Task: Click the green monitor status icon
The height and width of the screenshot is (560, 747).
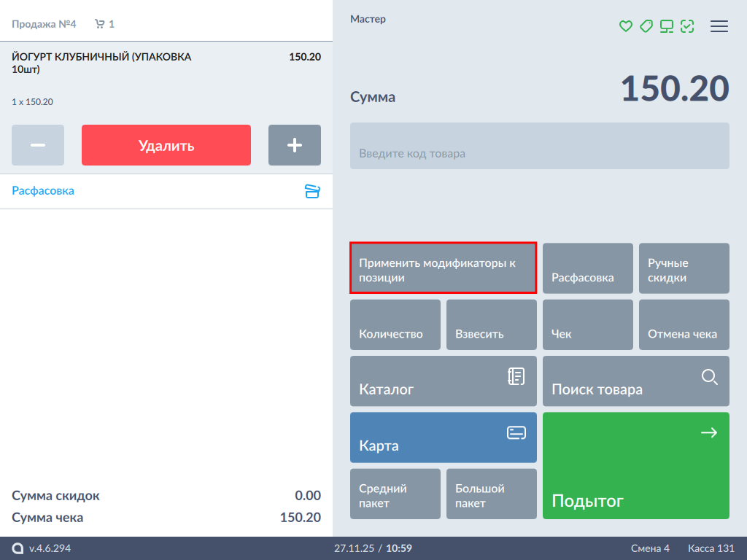Action: point(666,26)
